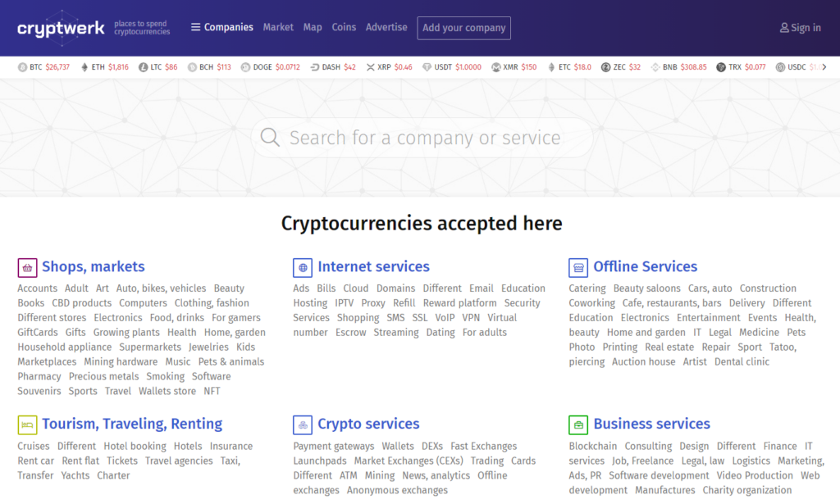Click the ZEC coin icon in the ticker
This screenshot has width=840, height=504.
pyautogui.click(x=606, y=67)
